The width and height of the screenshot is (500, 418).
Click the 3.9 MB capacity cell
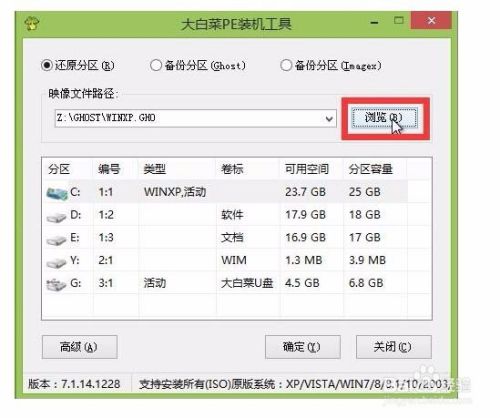(367, 260)
